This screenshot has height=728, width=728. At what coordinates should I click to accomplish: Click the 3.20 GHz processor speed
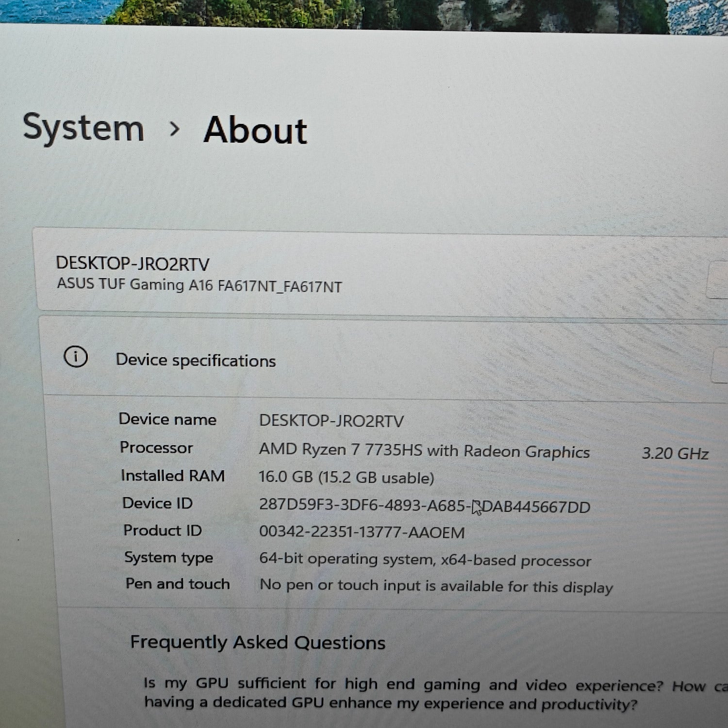[675, 453]
